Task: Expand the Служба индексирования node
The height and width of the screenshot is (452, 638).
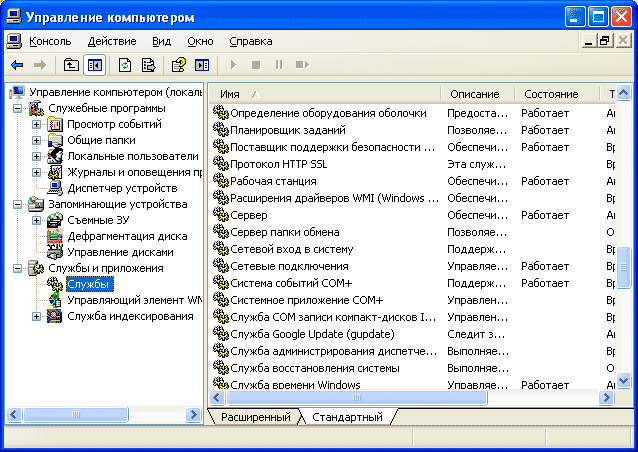Action: [x=37, y=317]
